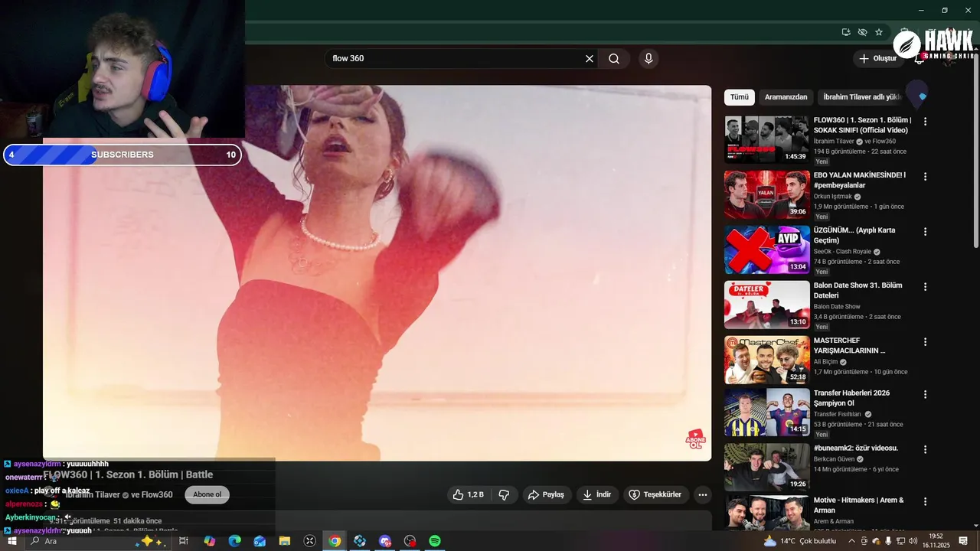Viewport: 980px width, 551px height.
Task: Open options menu for Balon Date Show
Action: (x=925, y=287)
